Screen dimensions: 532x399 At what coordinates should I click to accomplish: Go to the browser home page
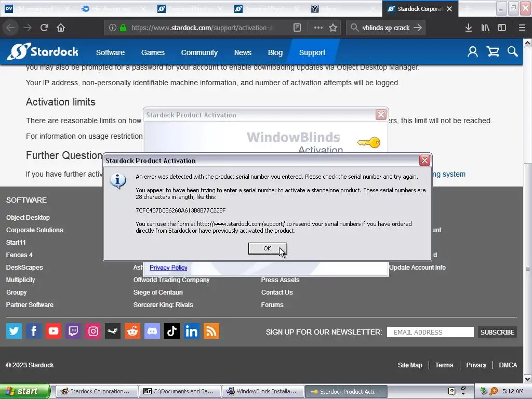coord(61,28)
